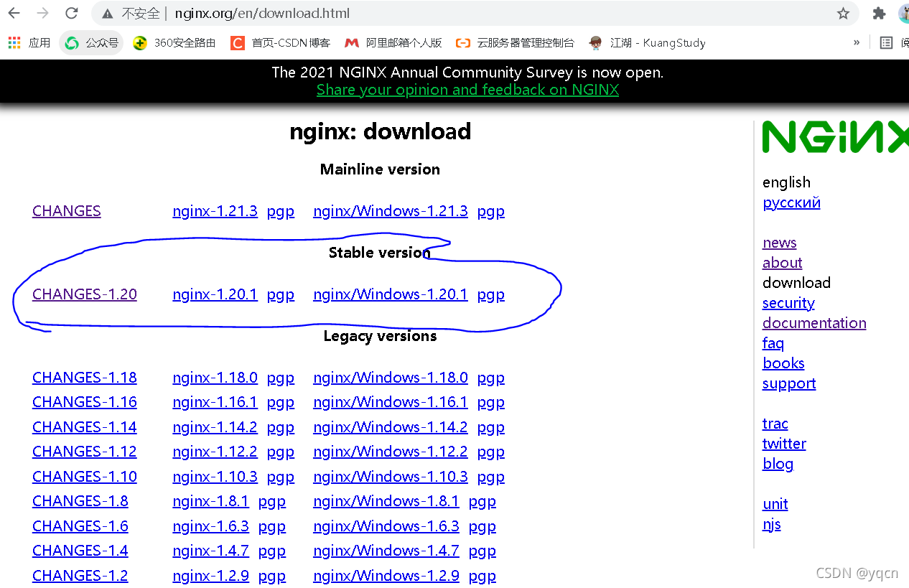Open CHANGES-1.8 link
This screenshot has height=588, width=909.
pos(80,501)
